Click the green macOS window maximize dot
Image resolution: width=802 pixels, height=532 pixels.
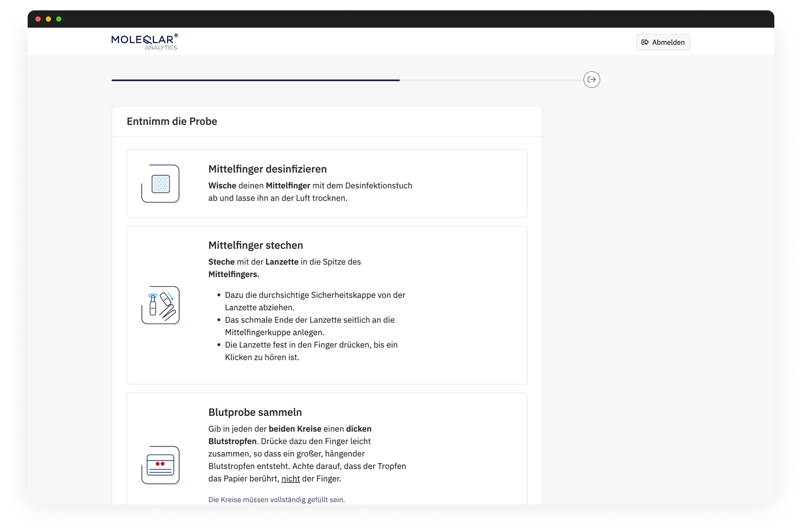pos(59,19)
